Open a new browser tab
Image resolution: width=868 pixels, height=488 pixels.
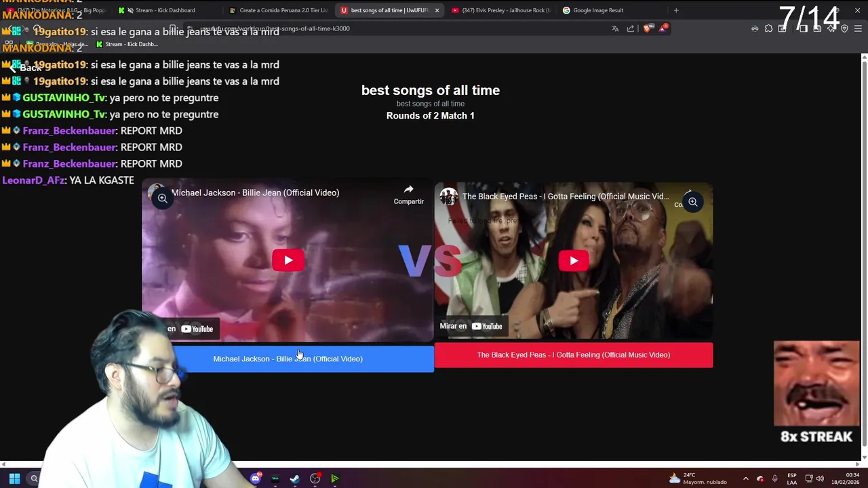pyautogui.click(x=676, y=10)
